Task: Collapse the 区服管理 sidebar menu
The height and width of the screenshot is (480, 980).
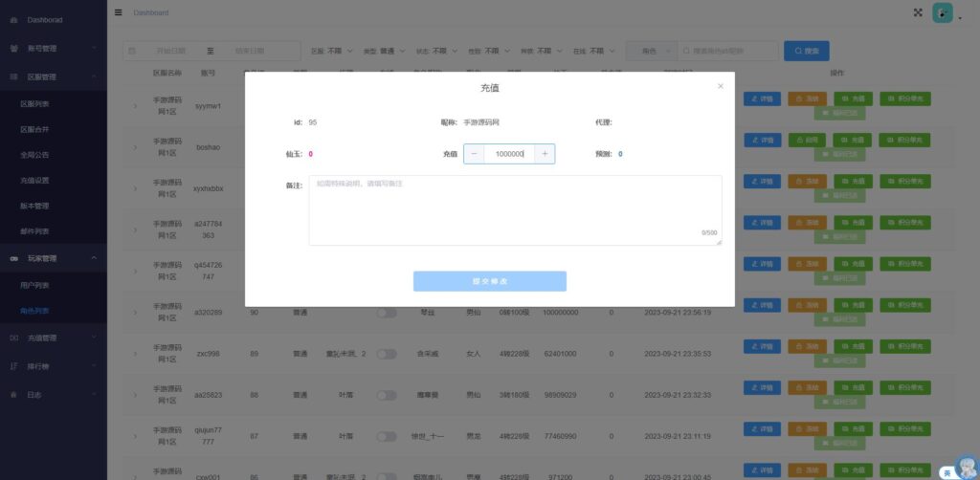Action: click(54, 76)
